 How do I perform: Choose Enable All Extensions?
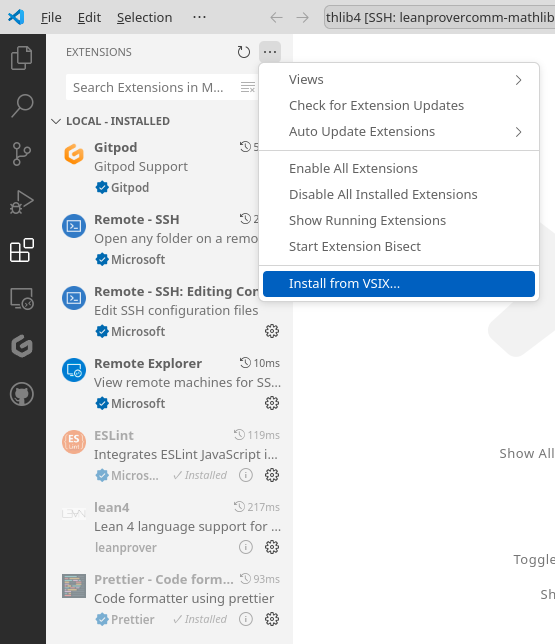(399, 169)
